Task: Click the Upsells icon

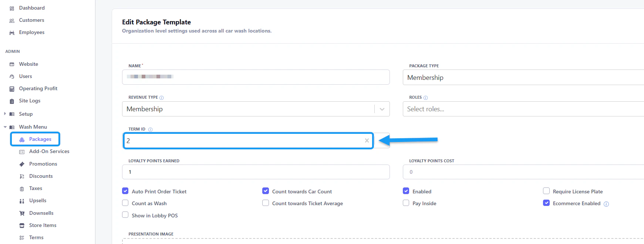Action: click(x=22, y=201)
